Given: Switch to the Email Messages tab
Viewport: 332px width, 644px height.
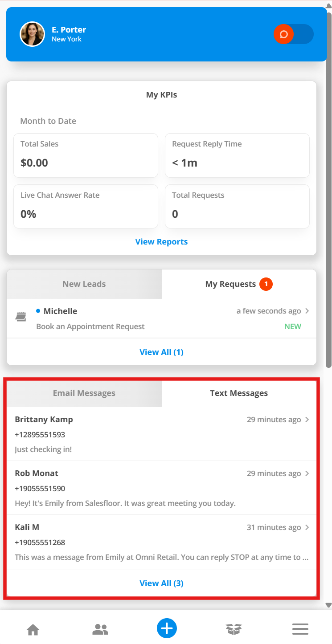Looking at the screenshot, I should point(84,393).
